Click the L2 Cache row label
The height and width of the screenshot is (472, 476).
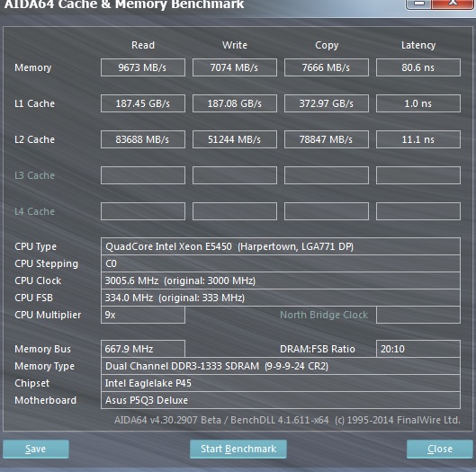coord(34,139)
